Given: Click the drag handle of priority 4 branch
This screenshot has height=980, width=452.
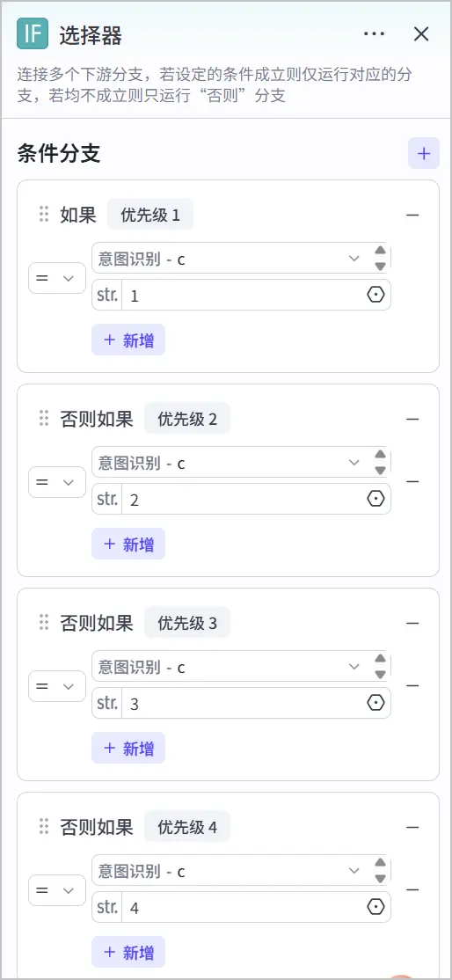Looking at the screenshot, I should click(x=44, y=826).
